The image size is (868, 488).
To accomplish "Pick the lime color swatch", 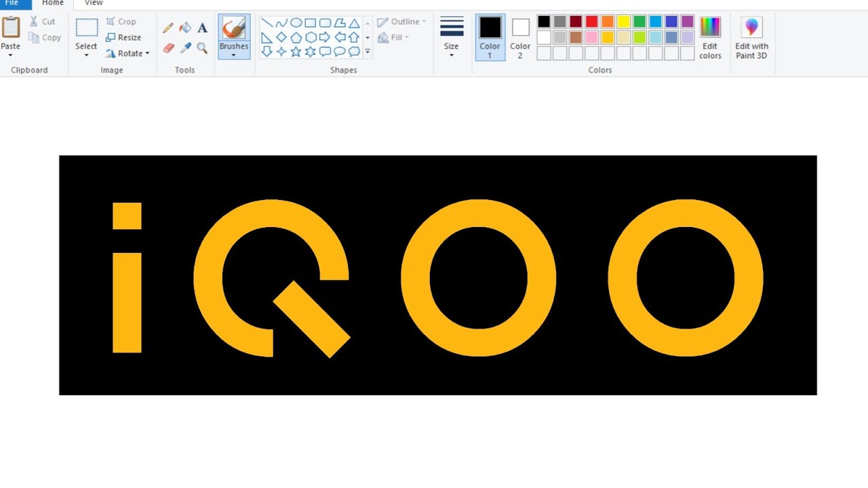I will click(639, 37).
